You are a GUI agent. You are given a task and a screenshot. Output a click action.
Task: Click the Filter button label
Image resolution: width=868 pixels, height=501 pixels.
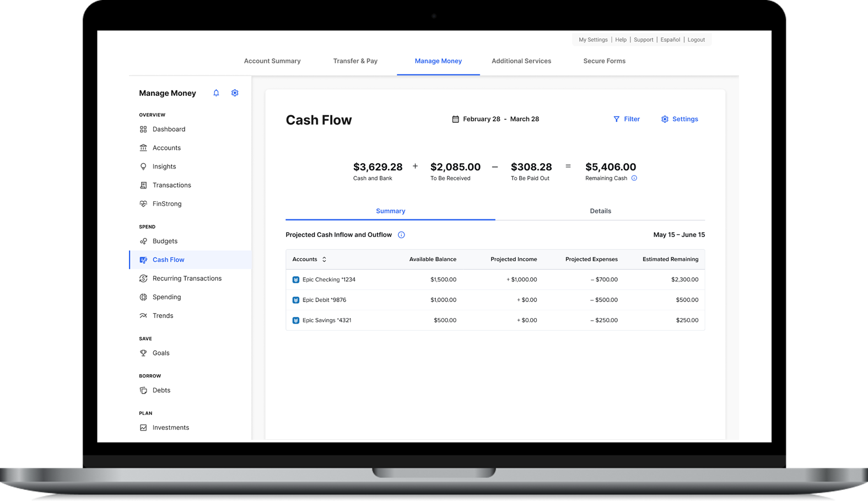click(x=632, y=119)
